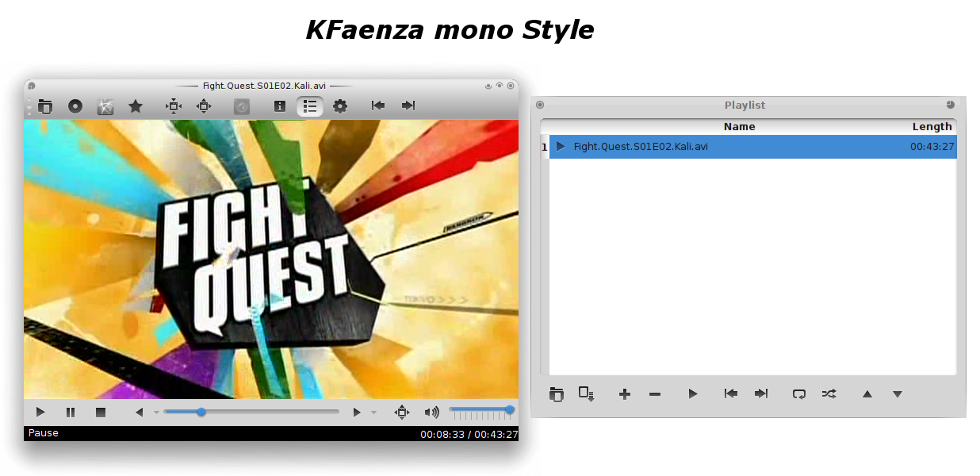
Task: Open forward options dropdown arrow
Action: point(373,413)
